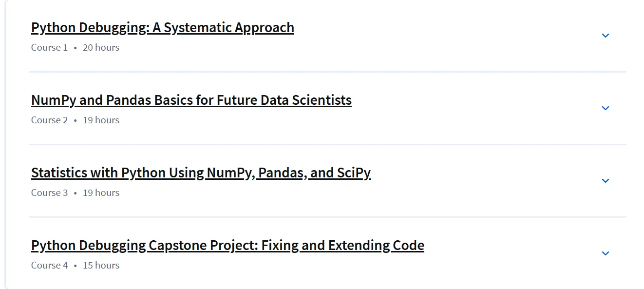Image resolution: width=644 pixels, height=289 pixels.
Task: Click the divider line below Course 3 row
Action: point(327,217)
